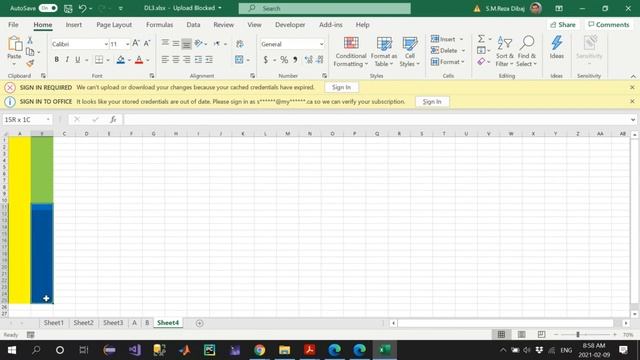Screen dimensions: 640x360
Task: Open Sort & Filter menu
Action: point(504,51)
